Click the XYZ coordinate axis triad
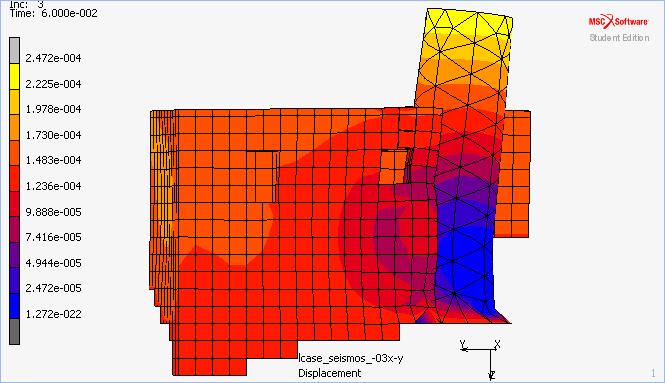 (x=481, y=359)
